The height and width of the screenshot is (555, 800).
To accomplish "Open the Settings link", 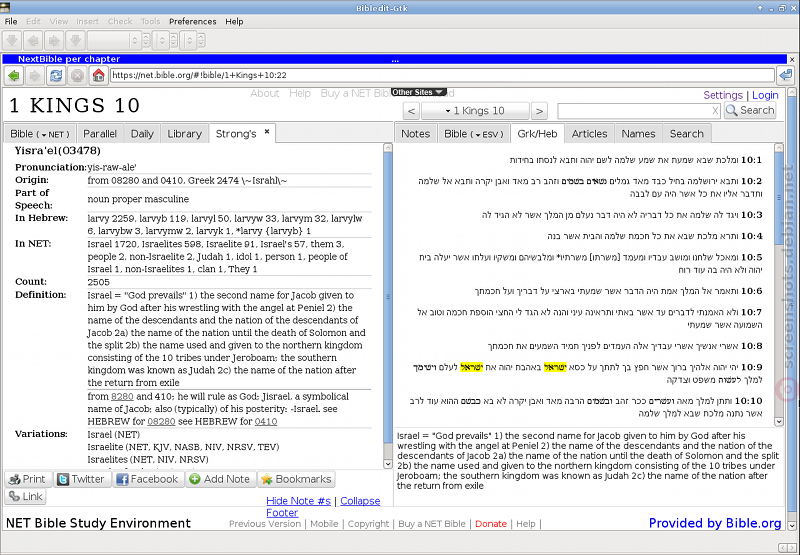I will 722,95.
